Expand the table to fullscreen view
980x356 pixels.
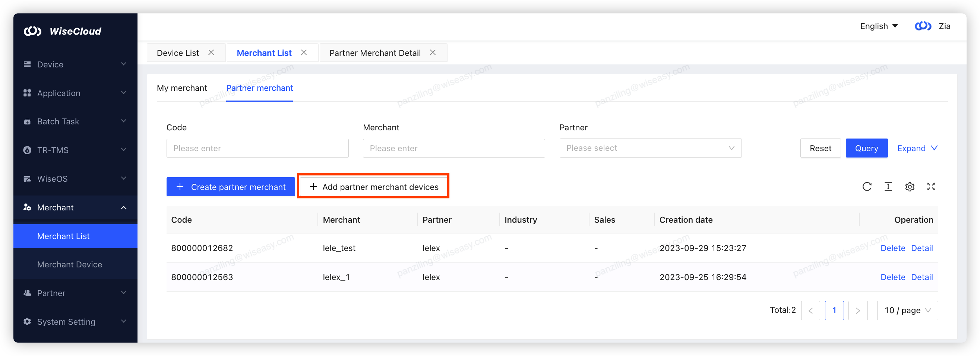(931, 187)
